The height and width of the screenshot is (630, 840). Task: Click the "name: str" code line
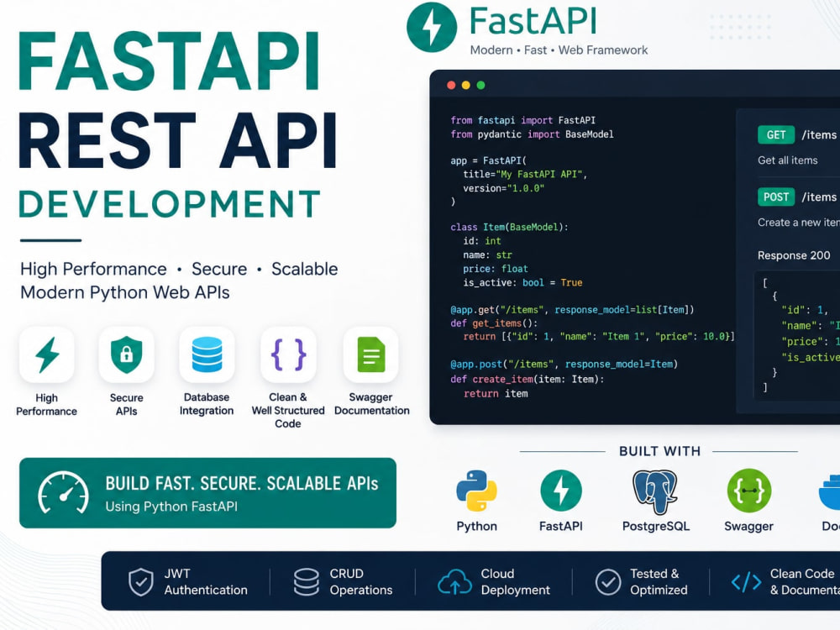[487, 255]
